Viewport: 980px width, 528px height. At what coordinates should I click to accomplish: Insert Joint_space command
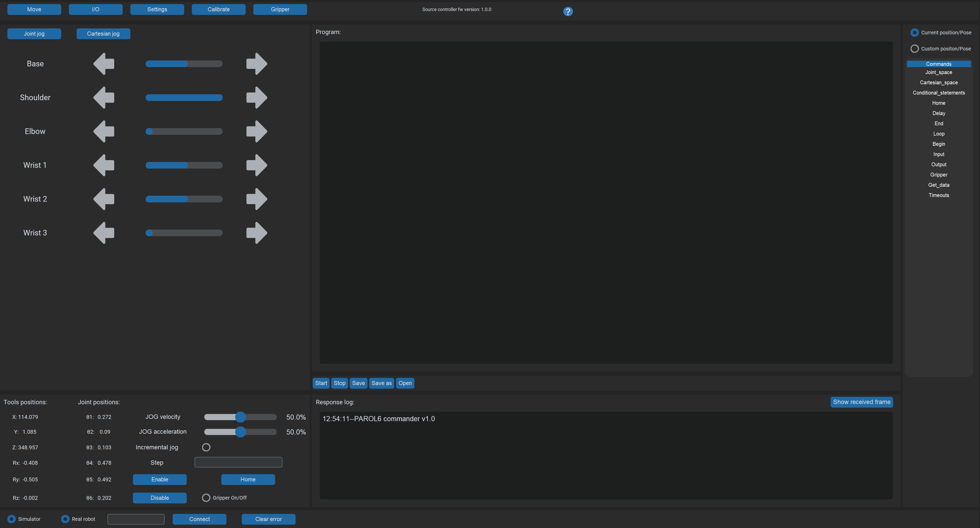939,72
